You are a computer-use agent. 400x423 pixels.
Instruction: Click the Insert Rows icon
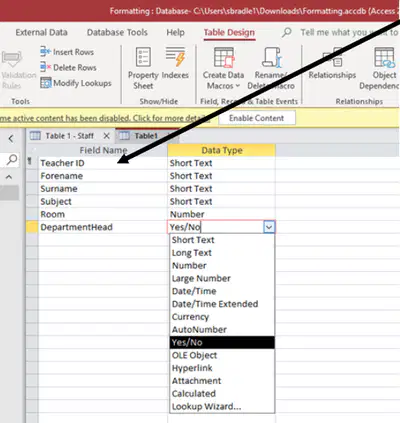tap(45, 52)
